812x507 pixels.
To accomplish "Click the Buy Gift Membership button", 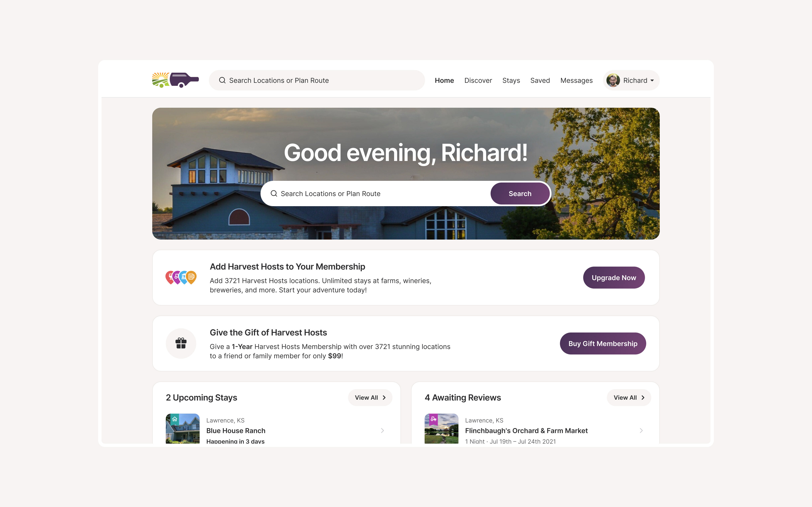I will (603, 343).
